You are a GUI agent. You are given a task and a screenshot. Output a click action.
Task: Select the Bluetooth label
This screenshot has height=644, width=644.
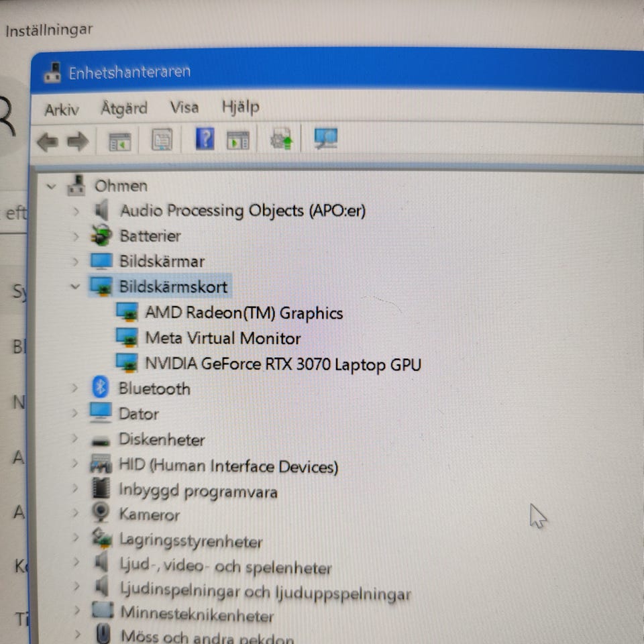[154, 388]
